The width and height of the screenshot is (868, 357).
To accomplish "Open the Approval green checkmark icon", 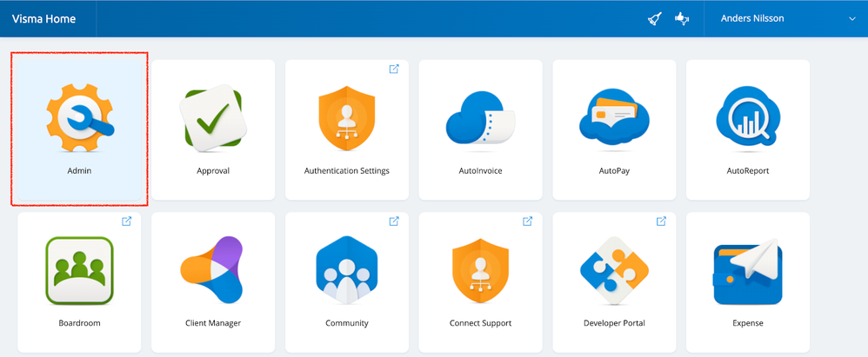I will click(213, 117).
